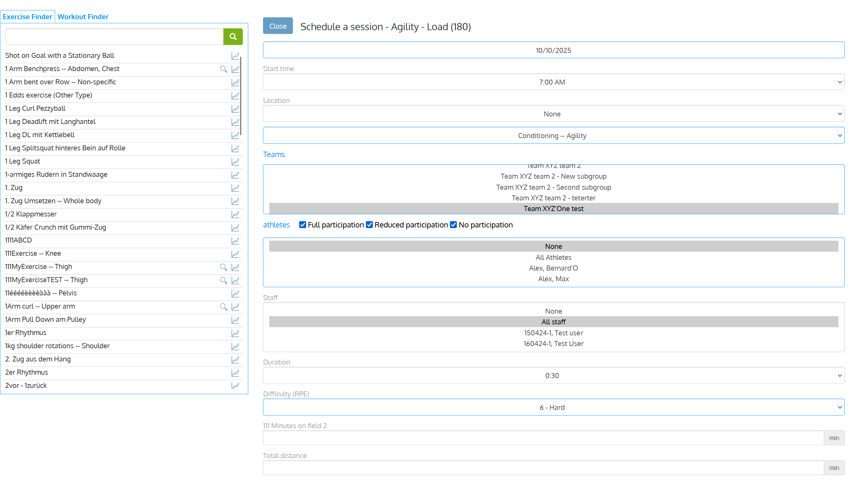Open chart icon for 1 Leg Squat
Screen dimensions: 868x481
click(235, 162)
